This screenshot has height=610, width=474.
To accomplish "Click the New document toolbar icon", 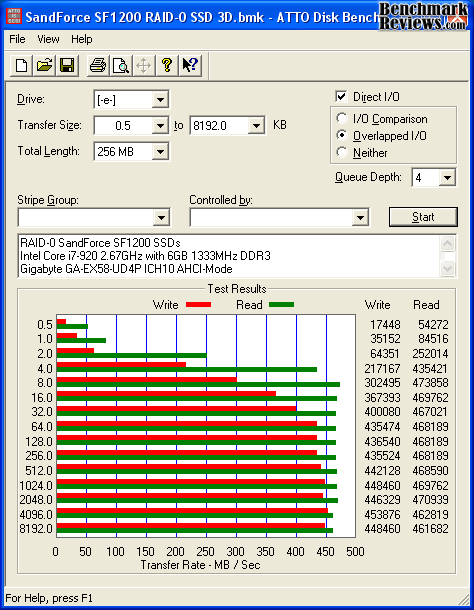I will tap(21, 65).
